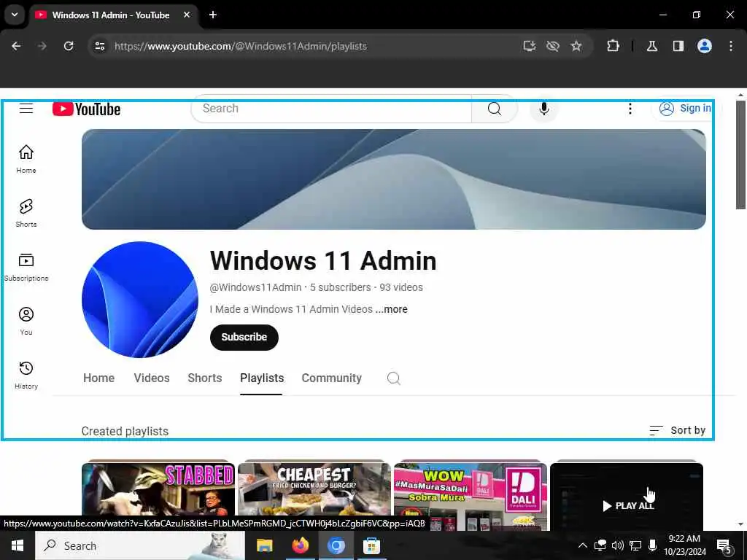The width and height of the screenshot is (747, 560).
Task: Click the channel profile picture
Action: pyautogui.click(x=139, y=300)
